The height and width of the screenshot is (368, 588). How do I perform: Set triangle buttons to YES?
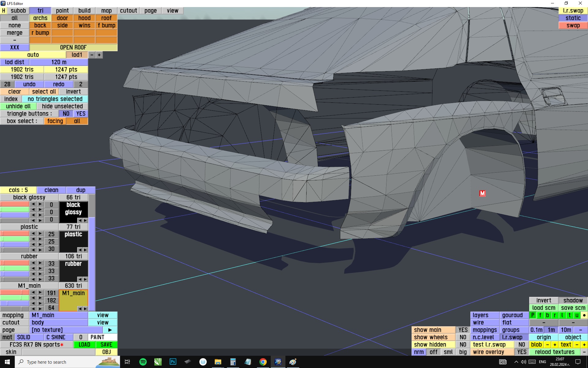pyautogui.click(x=81, y=114)
